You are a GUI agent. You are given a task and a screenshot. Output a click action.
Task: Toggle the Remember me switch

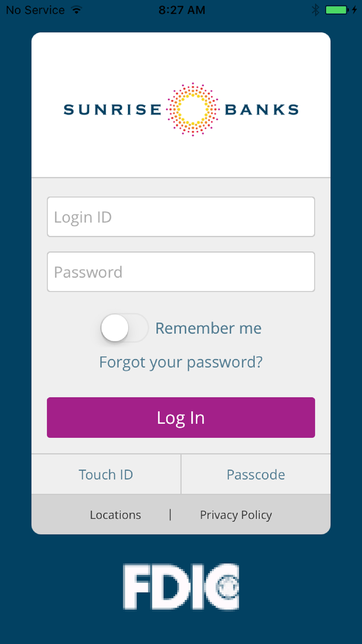click(x=124, y=328)
